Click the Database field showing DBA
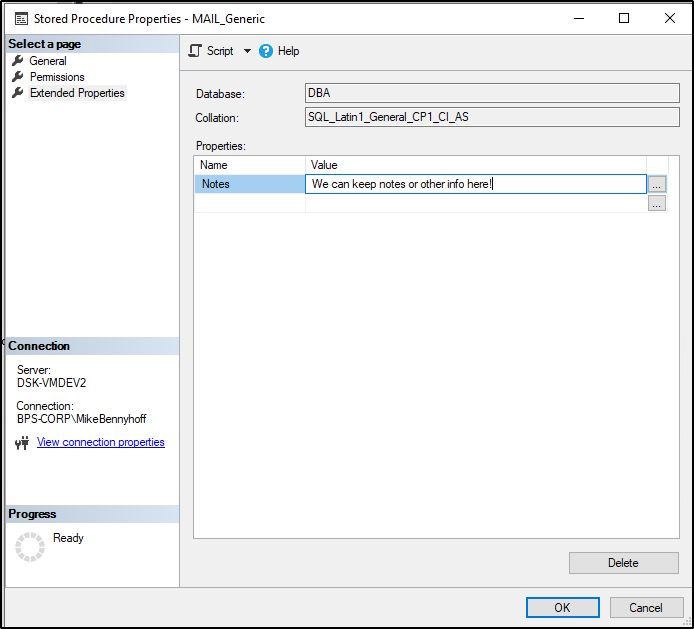The width and height of the screenshot is (694, 629). click(492, 93)
